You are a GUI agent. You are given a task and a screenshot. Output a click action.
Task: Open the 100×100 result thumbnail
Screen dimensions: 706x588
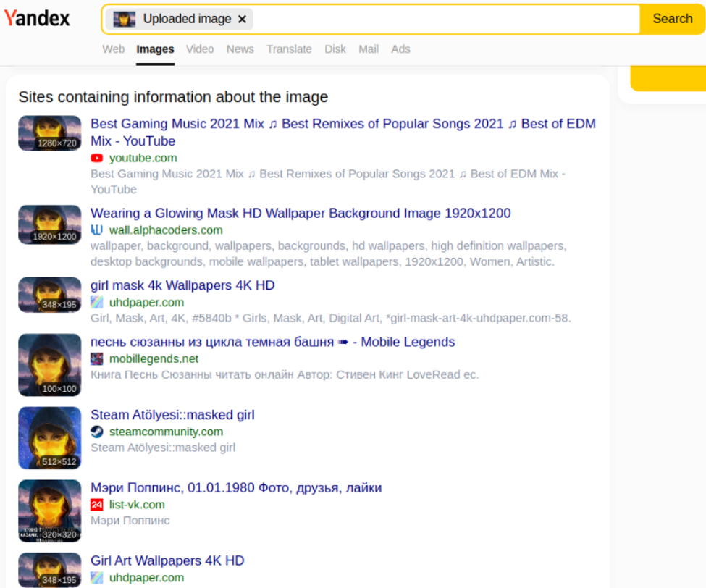[x=49, y=365]
